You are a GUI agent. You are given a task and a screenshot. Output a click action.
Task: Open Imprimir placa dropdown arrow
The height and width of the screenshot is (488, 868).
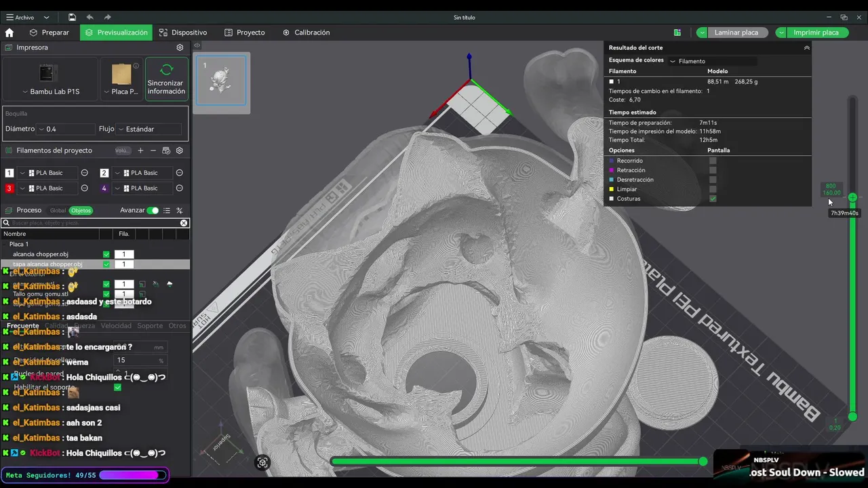[x=781, y=33]
